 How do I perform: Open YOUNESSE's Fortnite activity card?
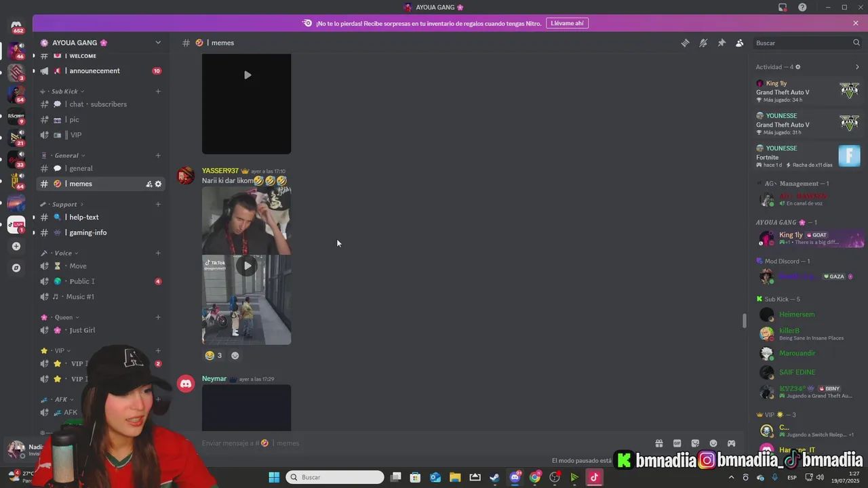coord(808,157)
